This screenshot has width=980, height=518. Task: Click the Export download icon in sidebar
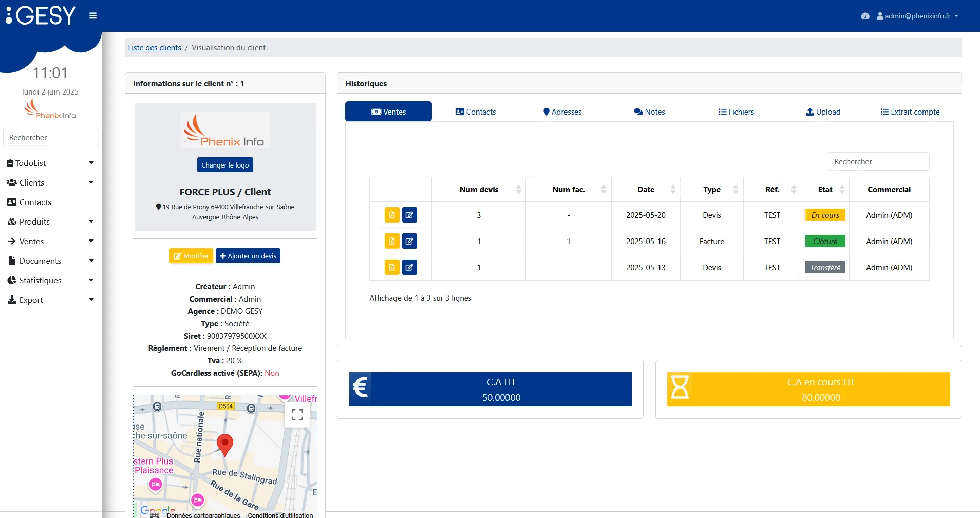click(x=12, y=300)
